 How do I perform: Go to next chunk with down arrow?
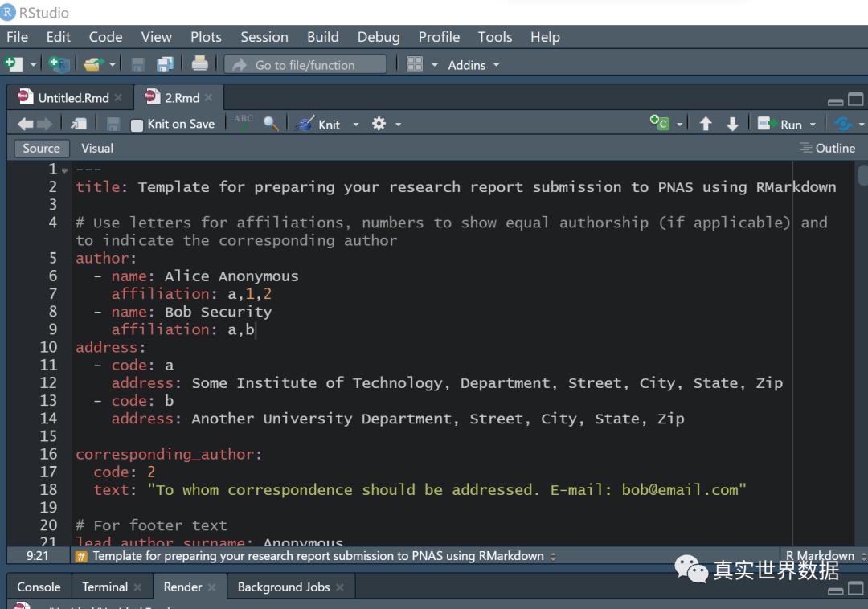click(x=732, y=124)
